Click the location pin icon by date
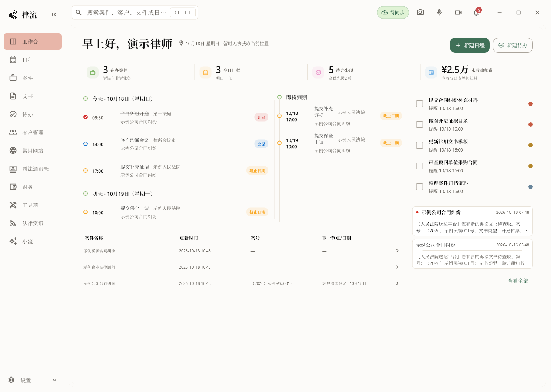 (181, 43)
